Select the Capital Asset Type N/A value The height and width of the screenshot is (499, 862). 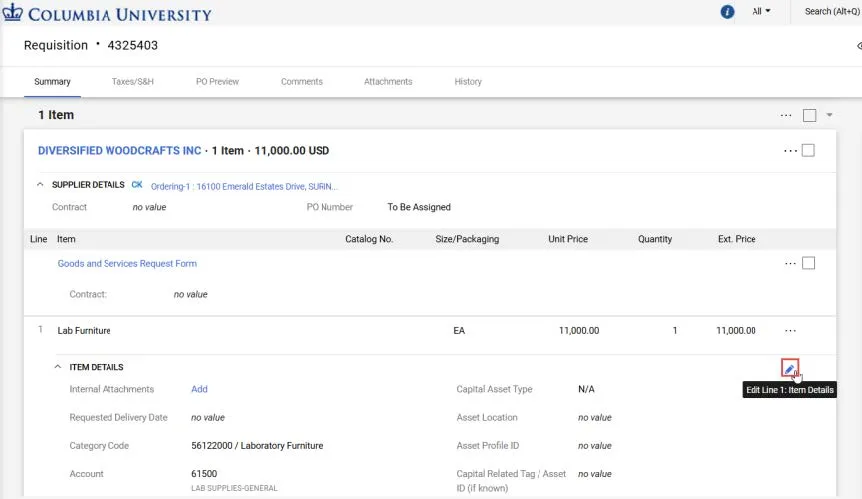click(x=586, y=389)
